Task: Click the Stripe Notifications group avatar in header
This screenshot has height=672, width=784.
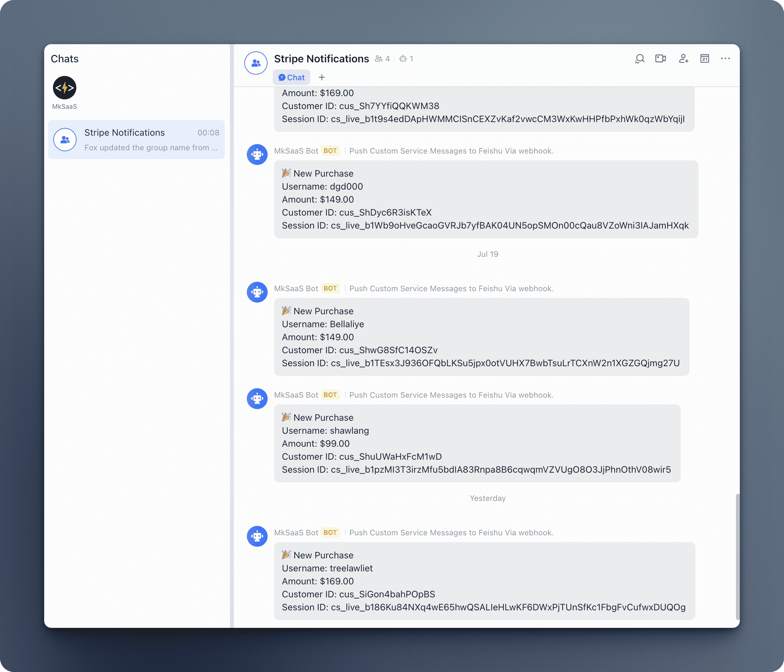Action: click(256, 63)
